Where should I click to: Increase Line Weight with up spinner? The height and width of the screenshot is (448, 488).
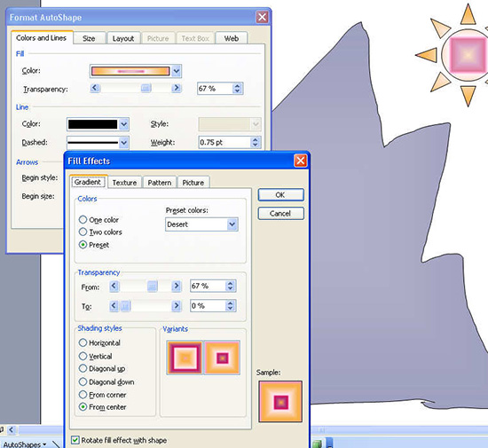pos(256,139)
